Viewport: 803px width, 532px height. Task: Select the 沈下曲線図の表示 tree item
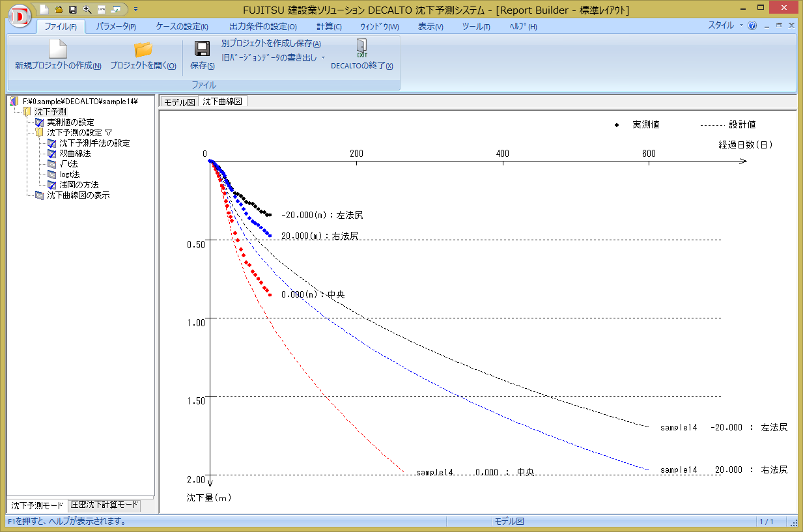tap(77, 195)
